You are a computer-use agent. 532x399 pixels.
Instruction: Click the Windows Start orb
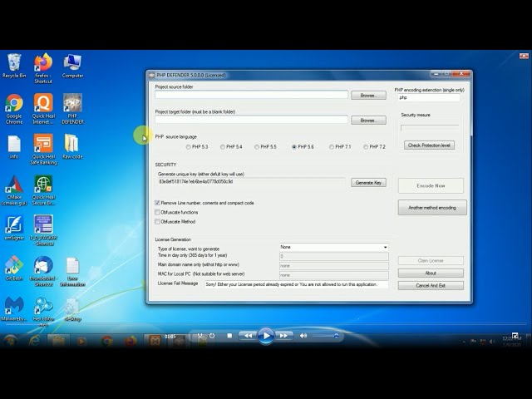click(10, 340)
